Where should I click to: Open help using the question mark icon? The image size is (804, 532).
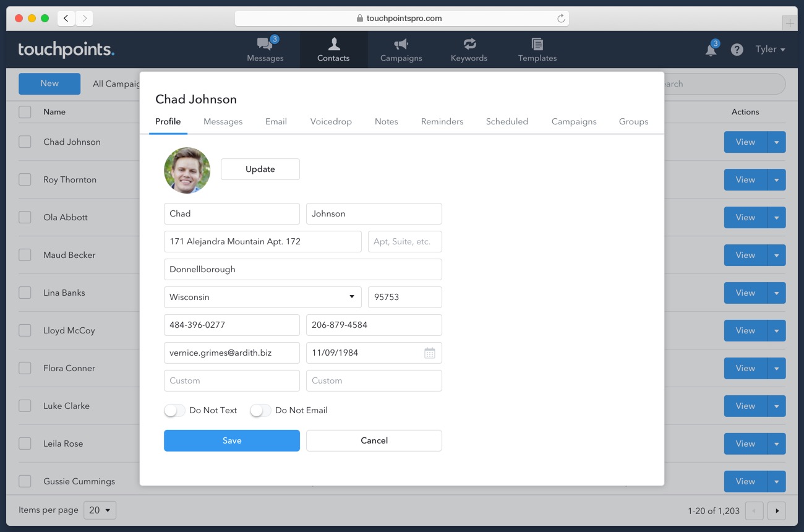[737, 49]
